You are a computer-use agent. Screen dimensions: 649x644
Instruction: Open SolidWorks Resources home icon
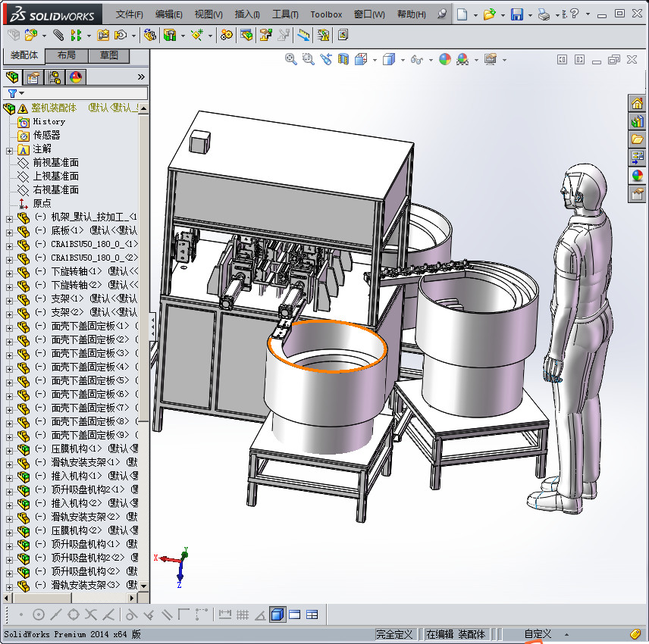[x=638, y=103]
